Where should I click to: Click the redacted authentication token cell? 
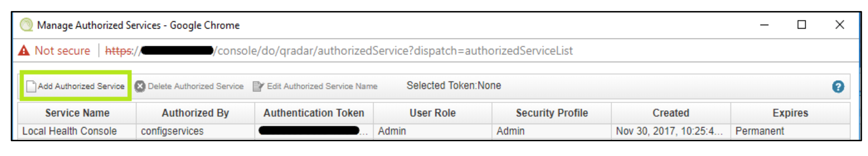coord(314,131)
